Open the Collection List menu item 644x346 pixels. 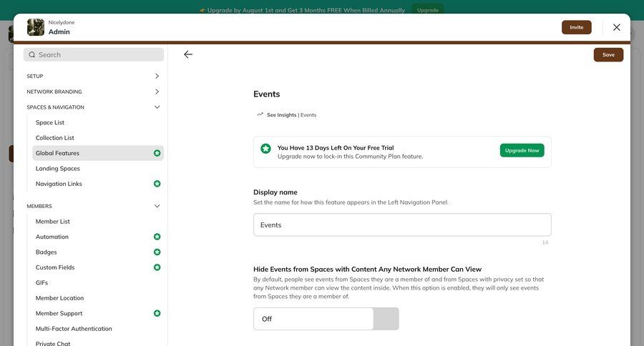[x=55, y=138]
